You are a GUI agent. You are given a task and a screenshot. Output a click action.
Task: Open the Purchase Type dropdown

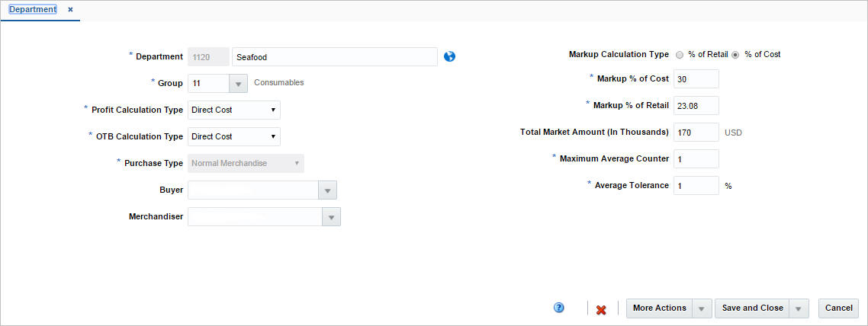tap(246, 164)
